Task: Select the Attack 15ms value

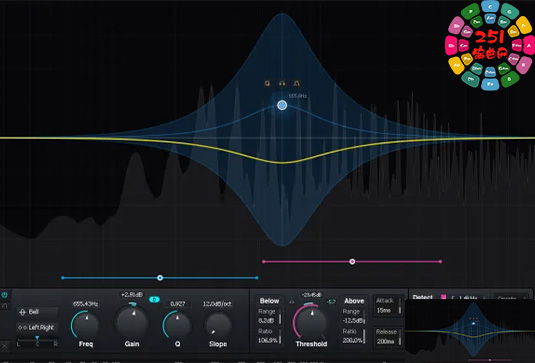Action: [384, 310]
